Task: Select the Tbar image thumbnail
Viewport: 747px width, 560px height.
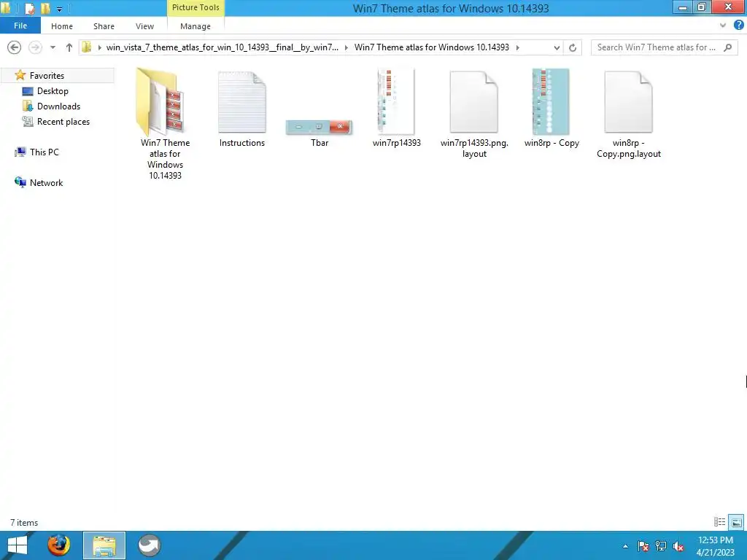Action: pos(319,127)
